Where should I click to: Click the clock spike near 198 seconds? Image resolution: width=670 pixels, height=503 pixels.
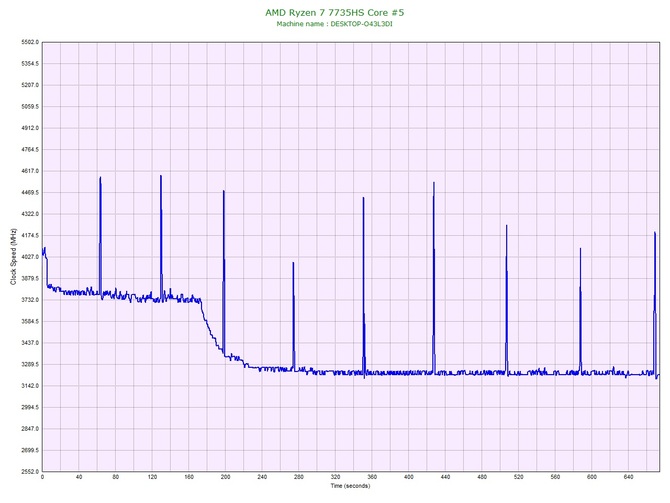point(223,272)
